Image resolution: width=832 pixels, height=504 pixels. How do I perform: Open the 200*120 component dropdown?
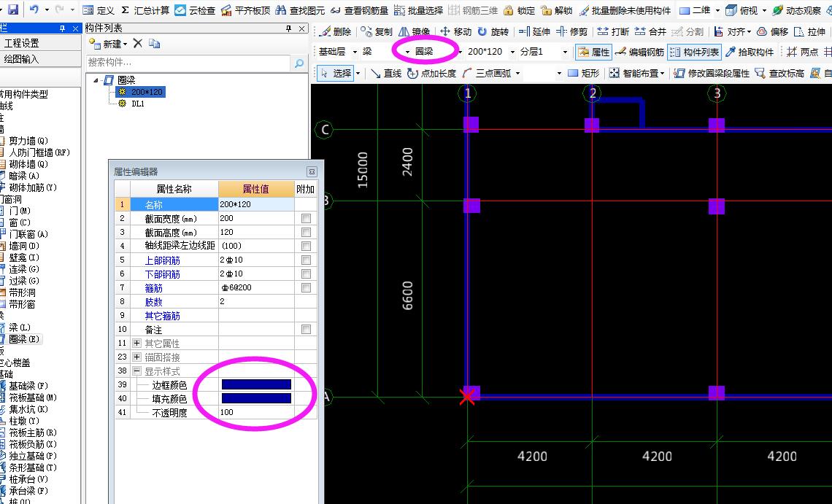pos(512,52)
